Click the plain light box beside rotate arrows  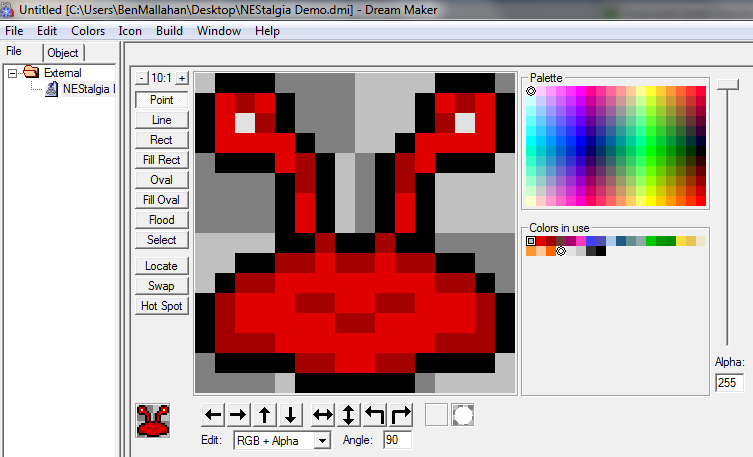point(436,415)
